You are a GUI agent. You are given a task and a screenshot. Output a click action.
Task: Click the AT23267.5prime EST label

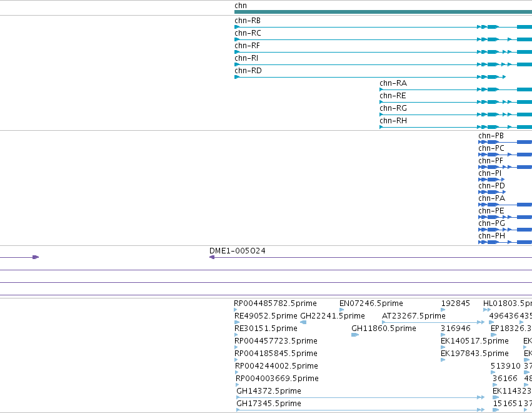(414, 316)
